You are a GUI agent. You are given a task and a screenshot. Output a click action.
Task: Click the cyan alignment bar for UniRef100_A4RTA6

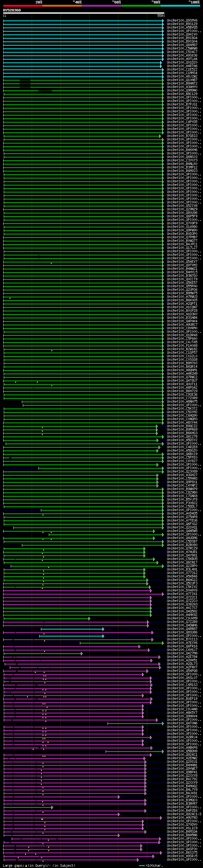coord(82,66)
